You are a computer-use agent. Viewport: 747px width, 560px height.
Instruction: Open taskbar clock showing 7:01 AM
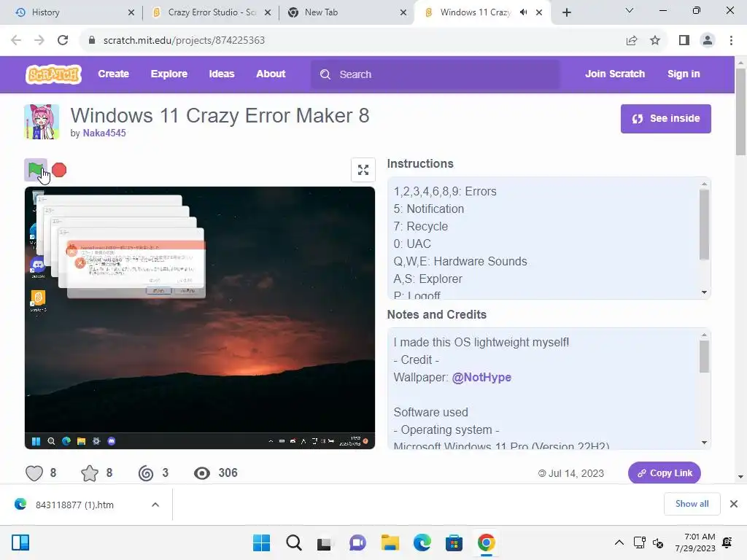coord(694,542)
